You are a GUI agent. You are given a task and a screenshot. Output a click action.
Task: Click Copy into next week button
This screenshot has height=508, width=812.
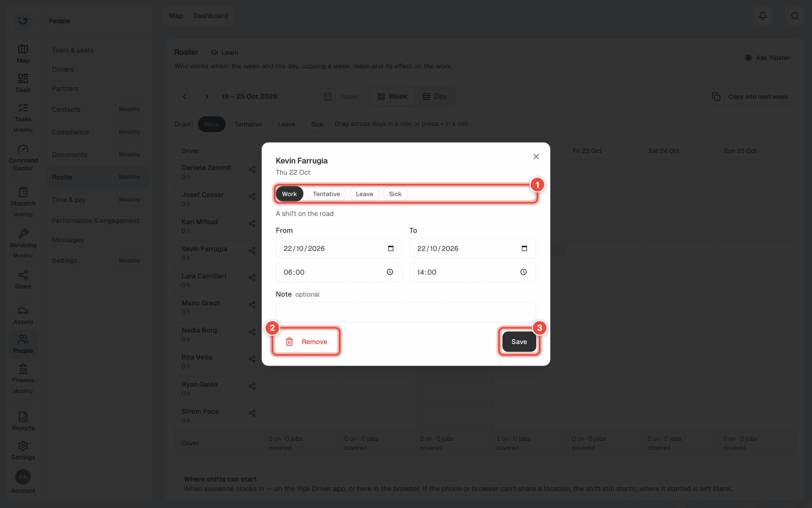tap(750, 97)
